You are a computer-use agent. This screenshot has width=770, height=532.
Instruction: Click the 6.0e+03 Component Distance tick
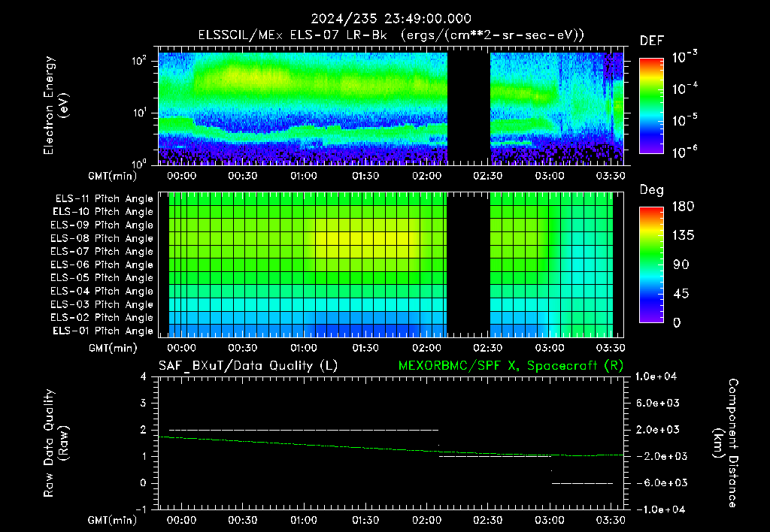point(658,403)
